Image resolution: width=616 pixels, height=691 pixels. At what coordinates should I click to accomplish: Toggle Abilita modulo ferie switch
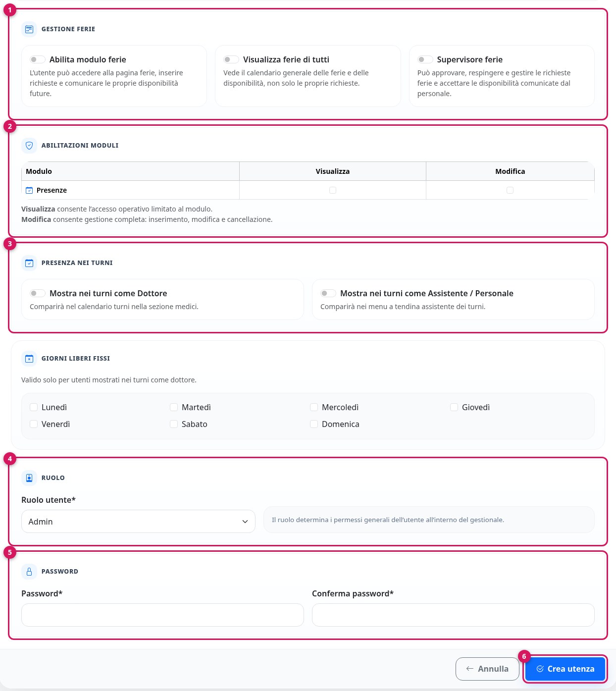38,59
